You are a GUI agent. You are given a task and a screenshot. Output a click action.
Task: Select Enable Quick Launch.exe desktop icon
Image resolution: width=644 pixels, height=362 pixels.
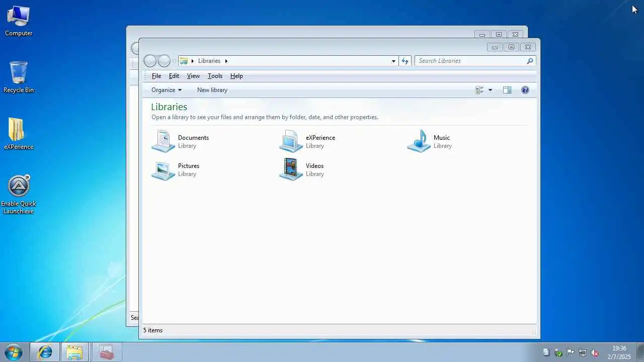tap(19, 195)
